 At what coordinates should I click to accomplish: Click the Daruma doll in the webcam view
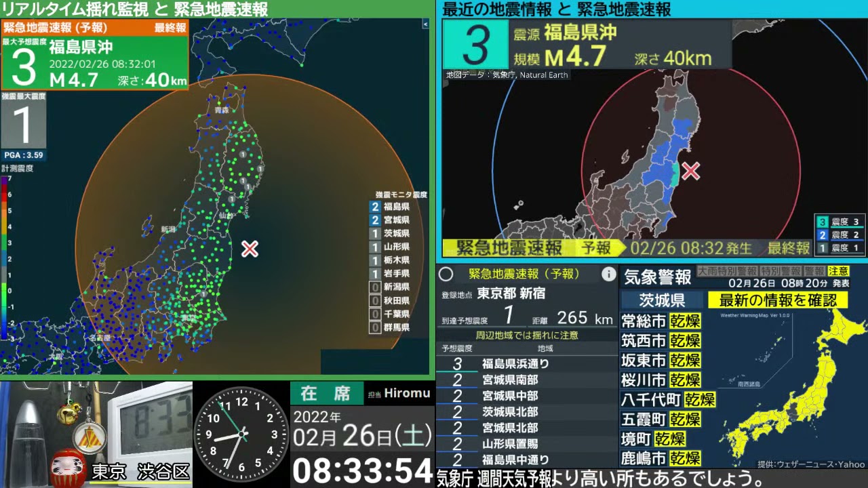click(68, 466)
